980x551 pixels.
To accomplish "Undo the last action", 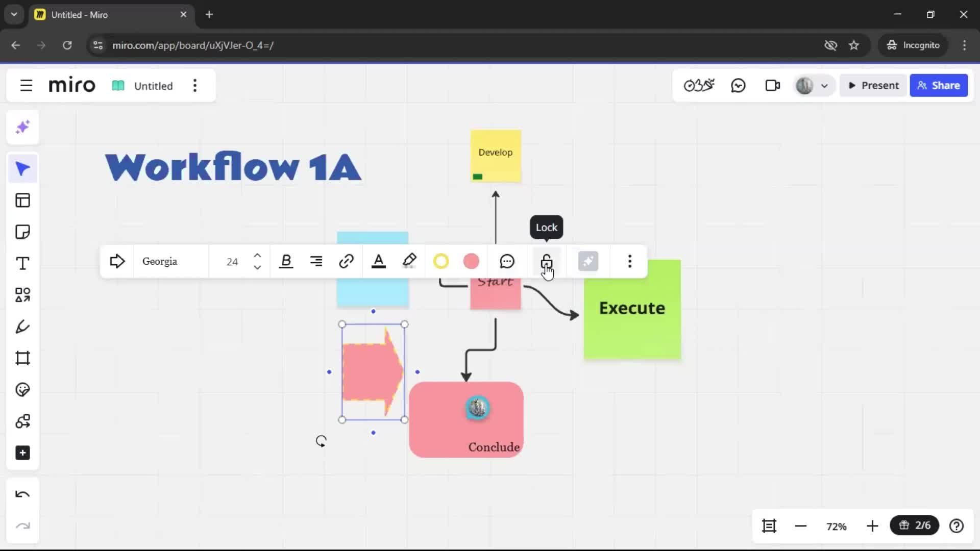I will 22,494.
